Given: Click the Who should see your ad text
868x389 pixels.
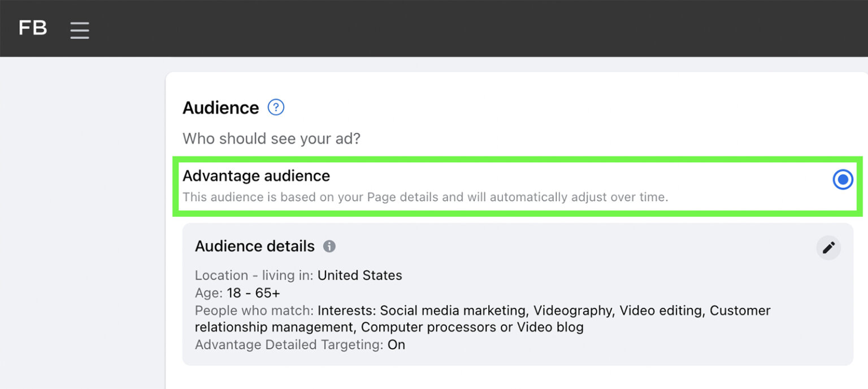Looking at the screenshot, I should coord(271,138).
